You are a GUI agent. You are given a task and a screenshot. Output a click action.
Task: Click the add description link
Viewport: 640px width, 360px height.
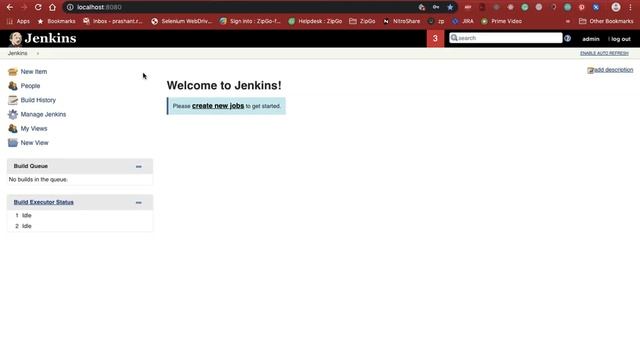click(x=613, y=70)
